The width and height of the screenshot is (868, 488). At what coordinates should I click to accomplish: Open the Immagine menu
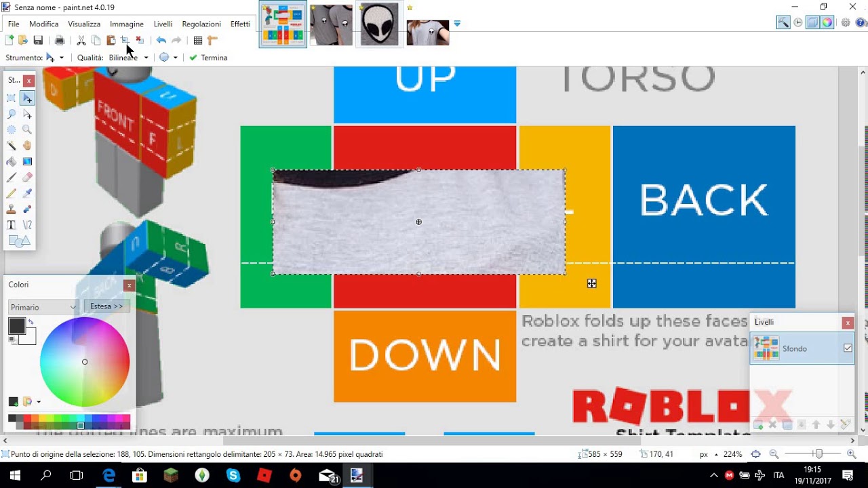[127, 24]
